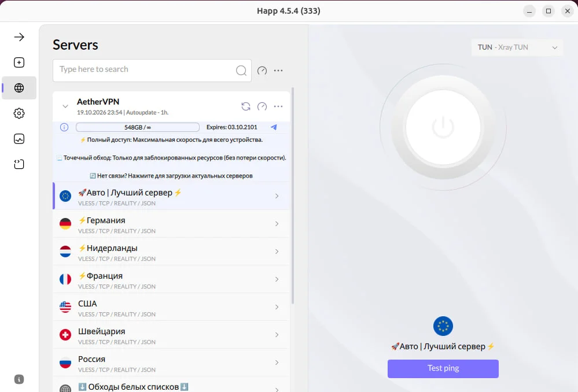Click the search magnifier icon
Image resolution: width=578 pixels, height=392 pixels.
pos(241,71)
